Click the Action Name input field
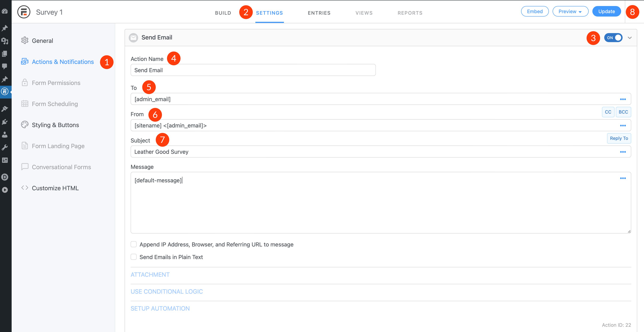 point(253,70)
